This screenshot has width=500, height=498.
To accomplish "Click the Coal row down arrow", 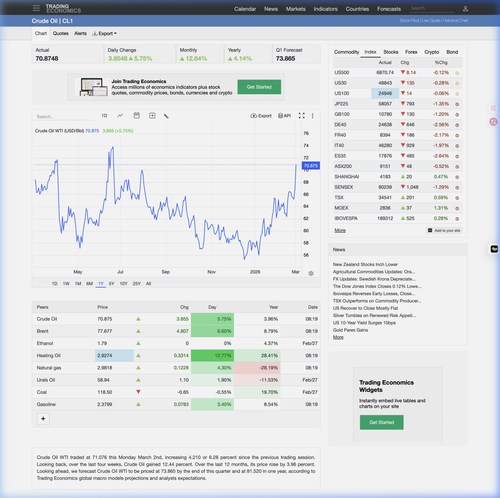I will click(x=138, y=392).
